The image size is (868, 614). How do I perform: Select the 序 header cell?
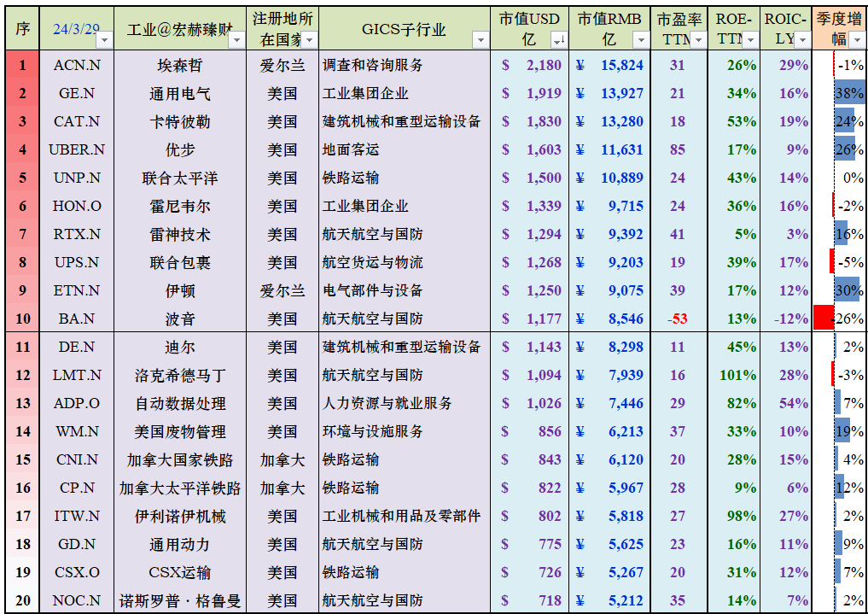pyautogui.click(x=23, y=28)
